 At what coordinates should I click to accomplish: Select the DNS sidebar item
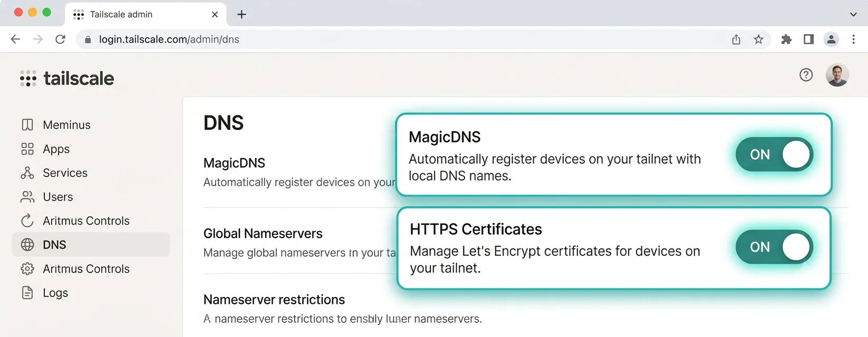click(91, 245)
